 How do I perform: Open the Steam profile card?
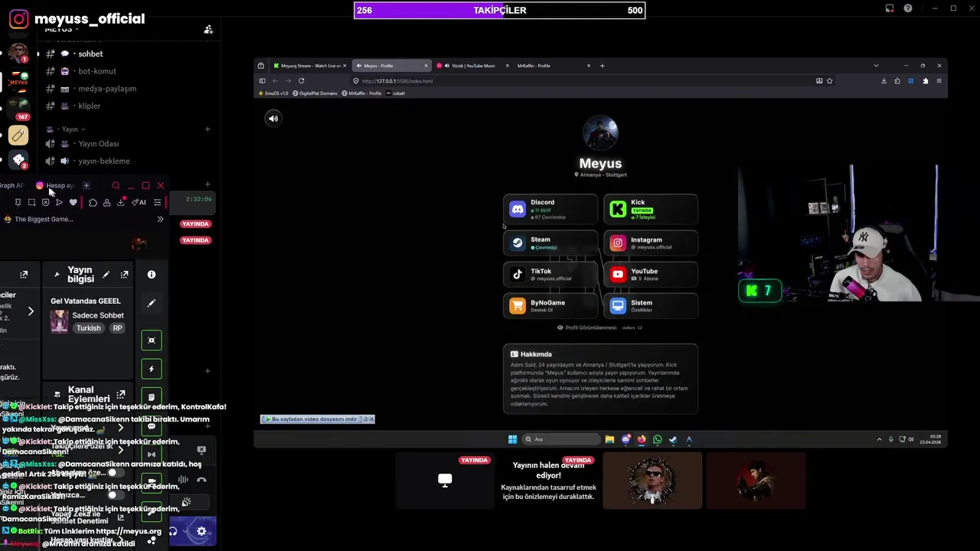(550, 243)
